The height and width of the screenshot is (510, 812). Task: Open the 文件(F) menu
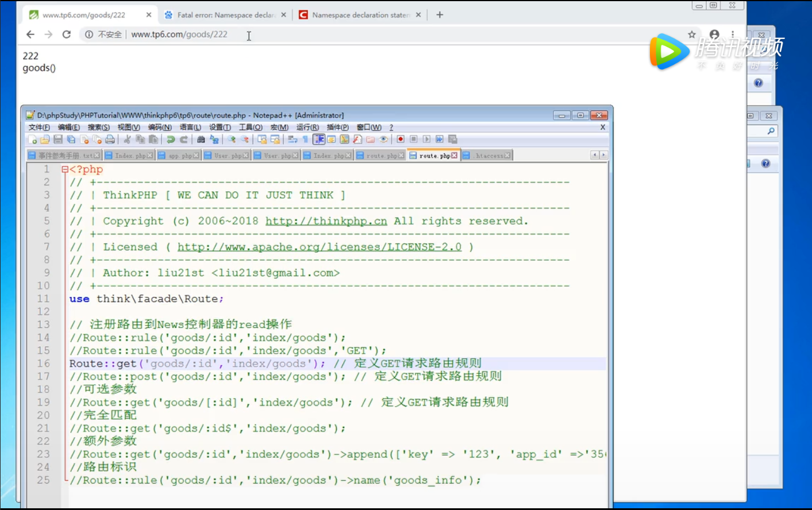pos(39,127)
